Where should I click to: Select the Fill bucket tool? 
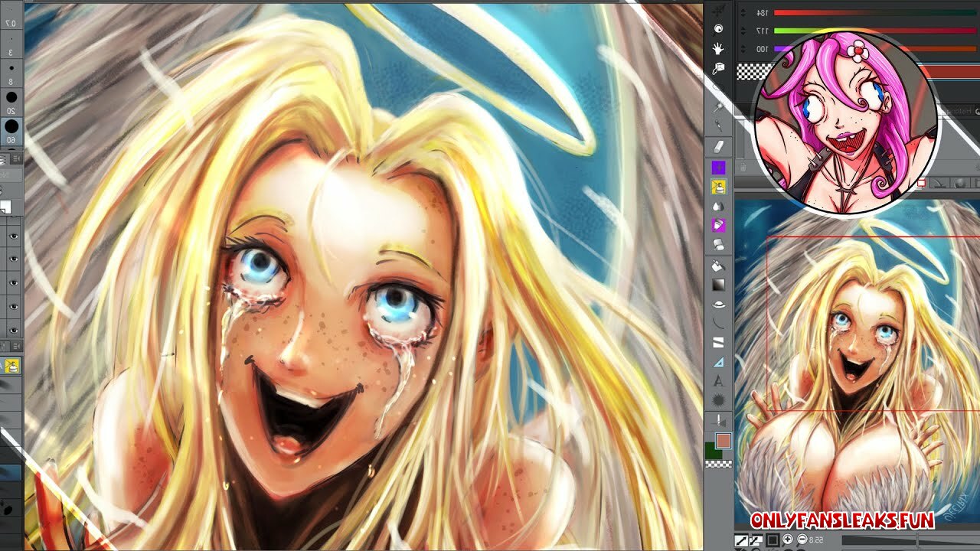(x=718, y=266)
